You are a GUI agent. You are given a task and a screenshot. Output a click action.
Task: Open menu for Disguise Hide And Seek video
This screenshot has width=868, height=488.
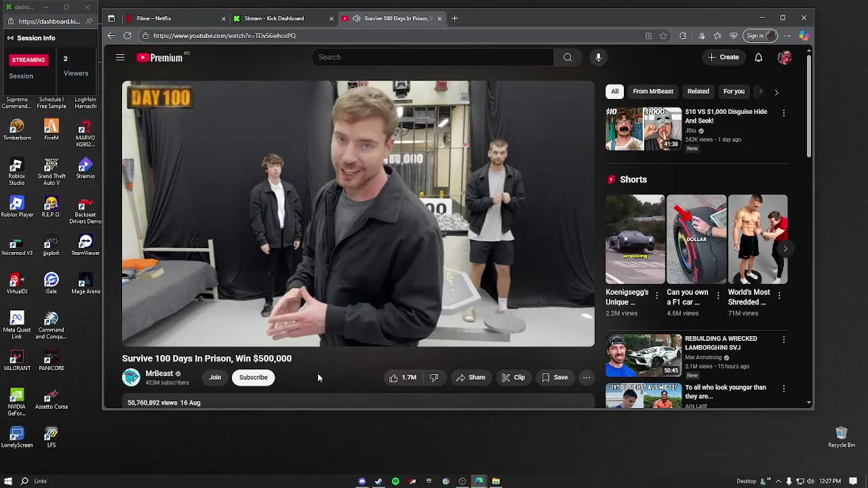[x=784, y=113]
